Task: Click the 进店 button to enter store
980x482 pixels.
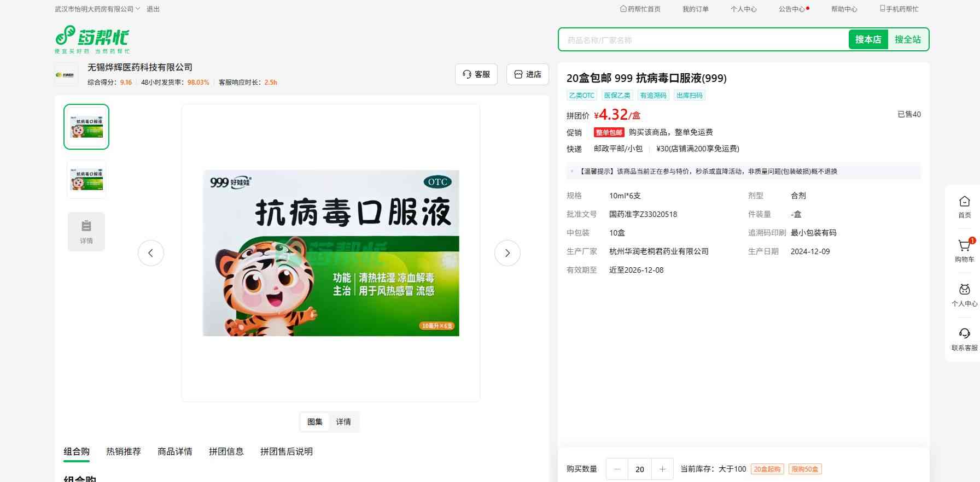Action: (528, 74)
